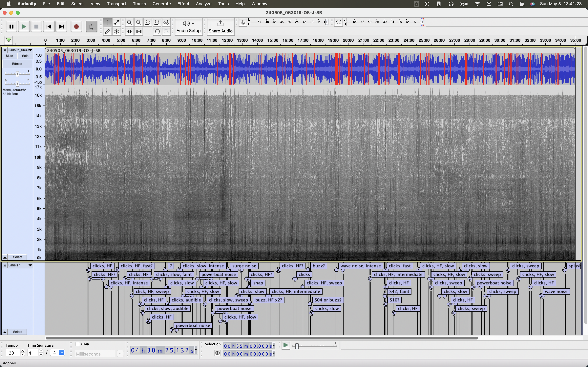Click the Trim audio outside selection icon
Image resolution: width=588 pixels, height=367 pixels.
click(129, 32)
